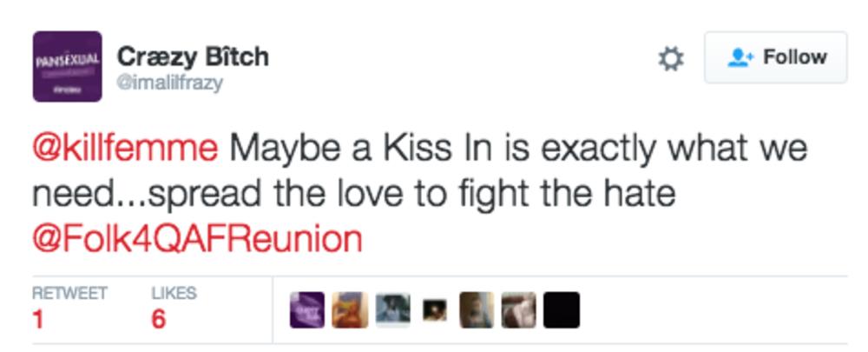The height and width of the screenshot is (352, 868).
Task: Open the tweet settings gear icon
Action: pos(671,59)
